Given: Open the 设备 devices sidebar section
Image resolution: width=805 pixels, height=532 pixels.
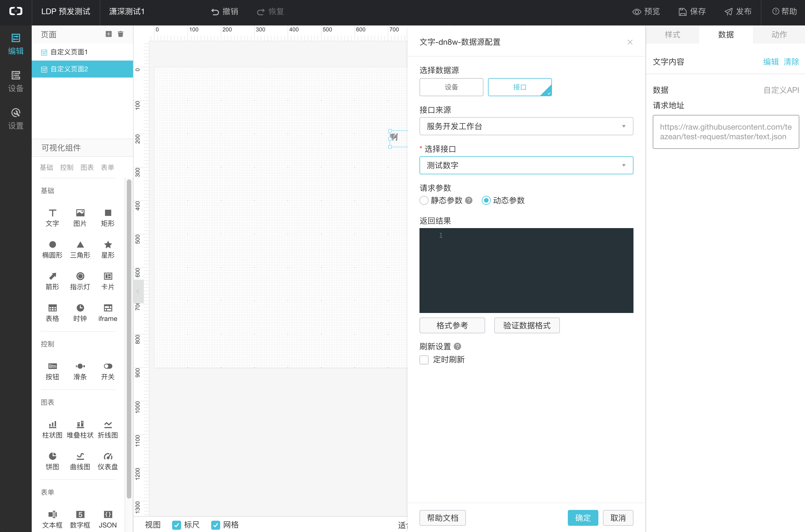Looking at the screenshot, I should [16, 81].
